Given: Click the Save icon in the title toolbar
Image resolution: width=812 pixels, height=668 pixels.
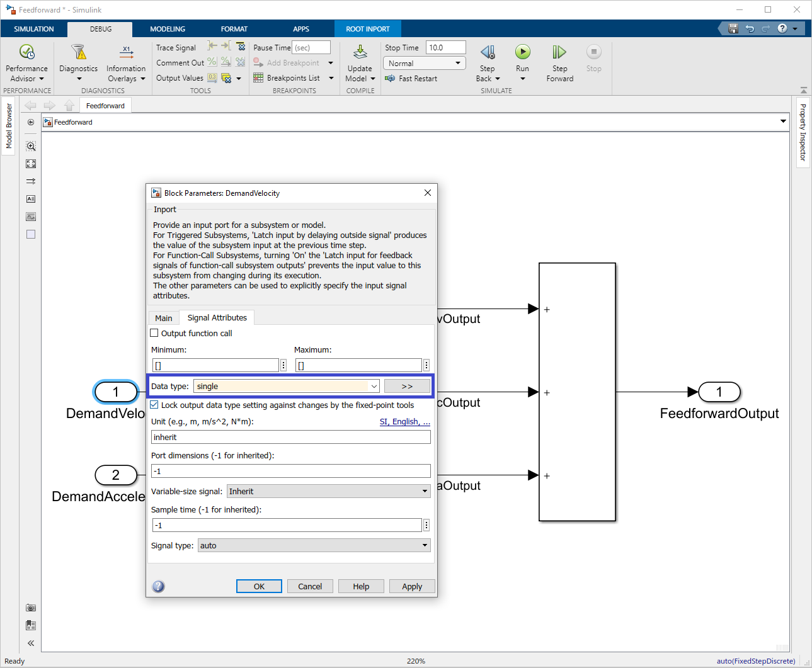Looking at the screenshot, I should click(x=733, y=29).
